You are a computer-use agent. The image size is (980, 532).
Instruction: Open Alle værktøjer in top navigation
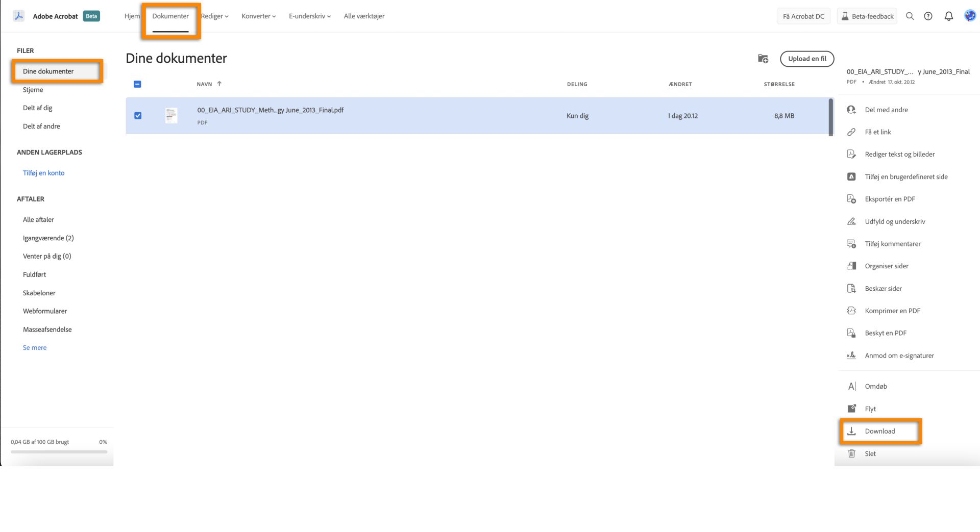pyautogui.click(x=364, y=16)
